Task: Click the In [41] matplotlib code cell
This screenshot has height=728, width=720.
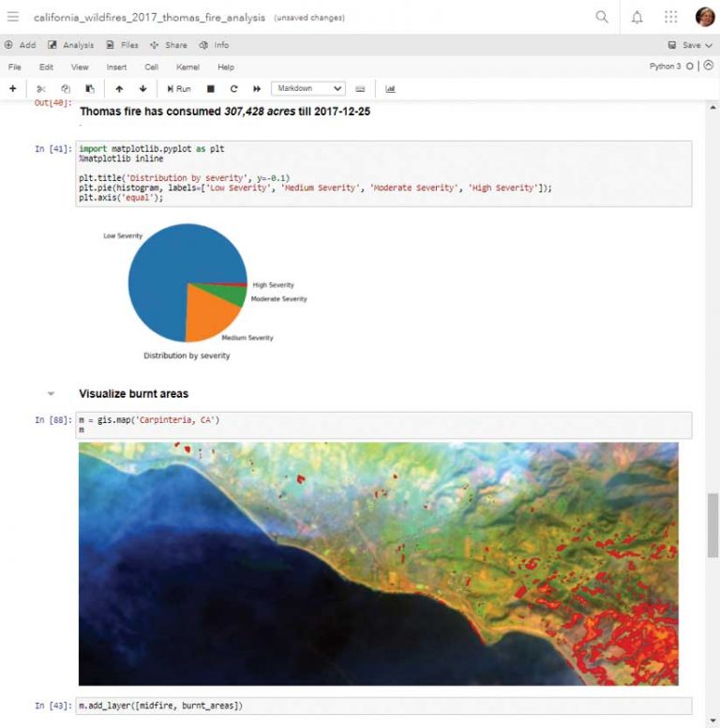Action: (x=383, y=174)
